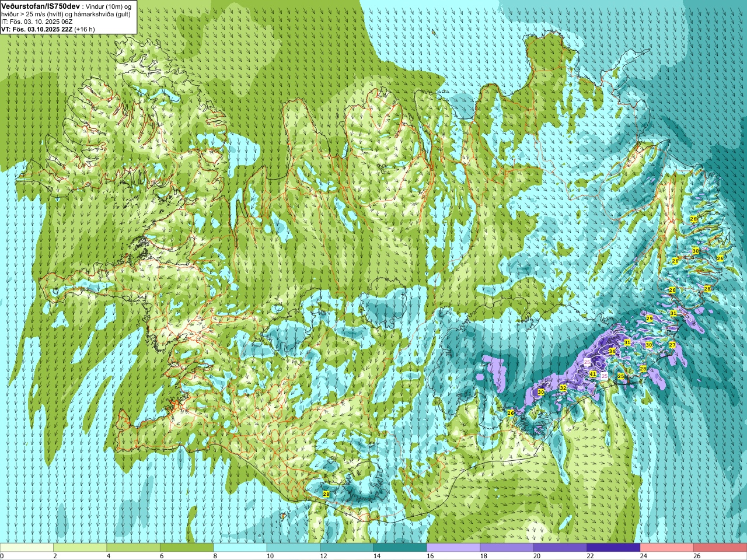Click the yellow 32 max gust label

coord(563,388)
